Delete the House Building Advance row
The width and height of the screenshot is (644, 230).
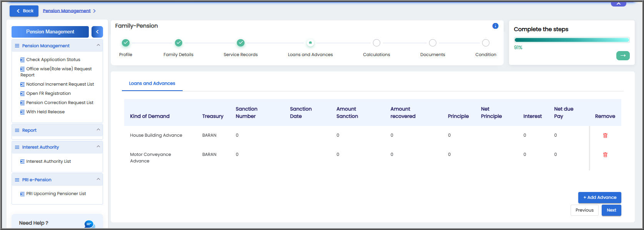tap(605, 136)
